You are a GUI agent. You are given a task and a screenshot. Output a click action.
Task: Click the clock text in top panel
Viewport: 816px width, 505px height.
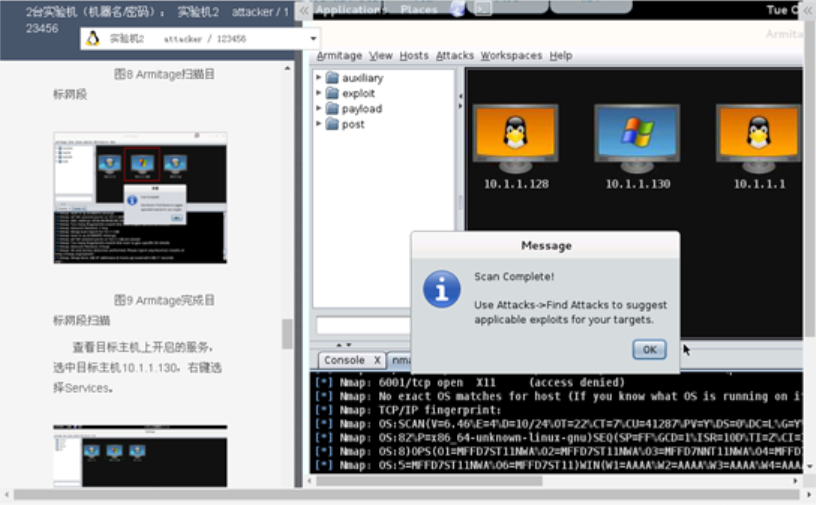[782, 10]
